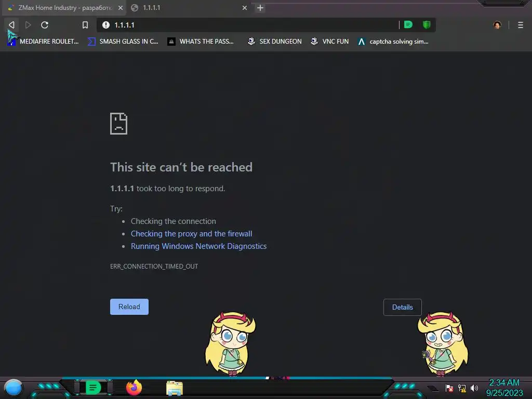Open MEDIAFIRE ROULET... bookmark
The image size is (532, 399).
(x=44, y=42)
